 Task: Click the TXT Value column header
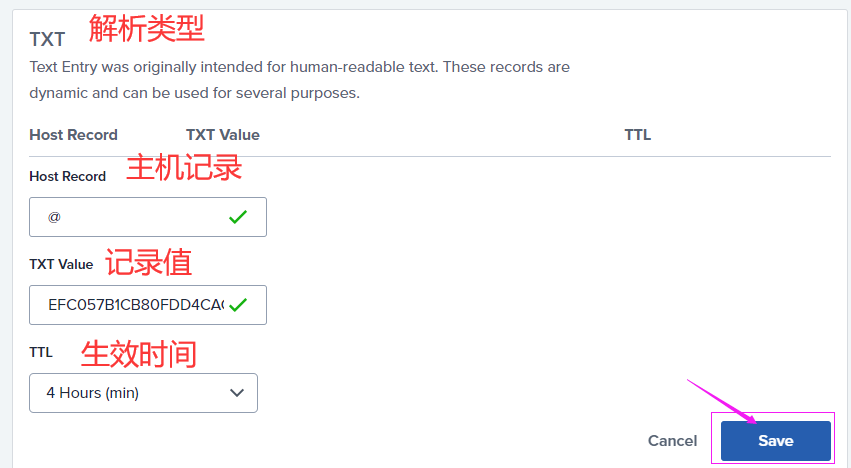(x=222, y=135)
